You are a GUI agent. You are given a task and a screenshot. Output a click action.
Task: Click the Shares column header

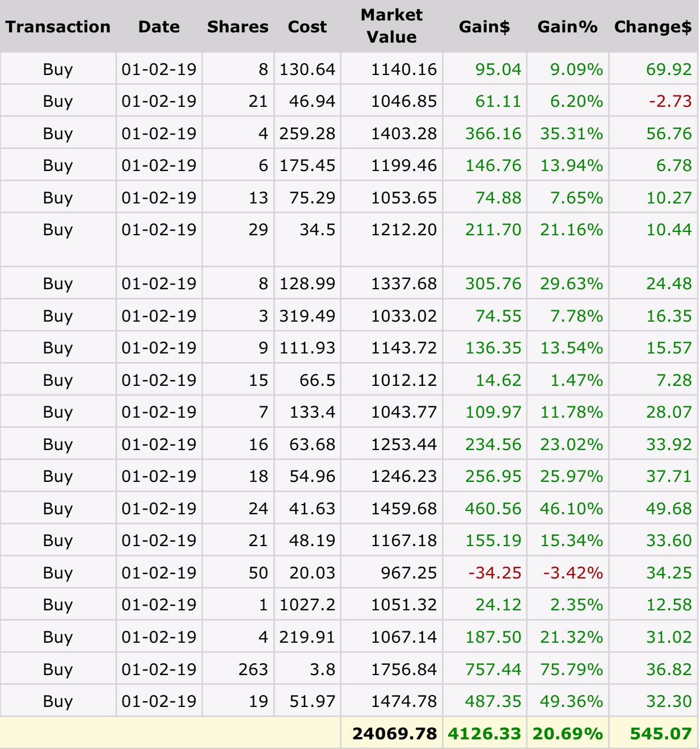[x=238, y=27]
